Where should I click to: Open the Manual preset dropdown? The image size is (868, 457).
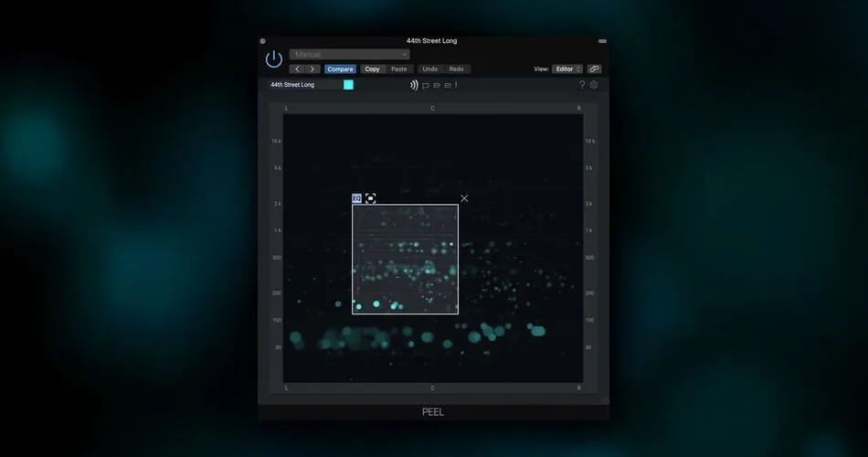pos(349,54)
